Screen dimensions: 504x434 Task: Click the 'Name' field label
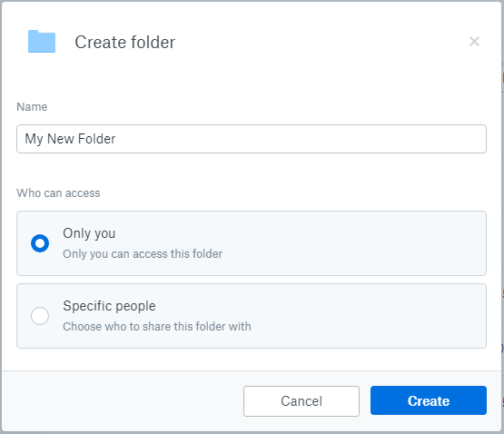(32, 107)
